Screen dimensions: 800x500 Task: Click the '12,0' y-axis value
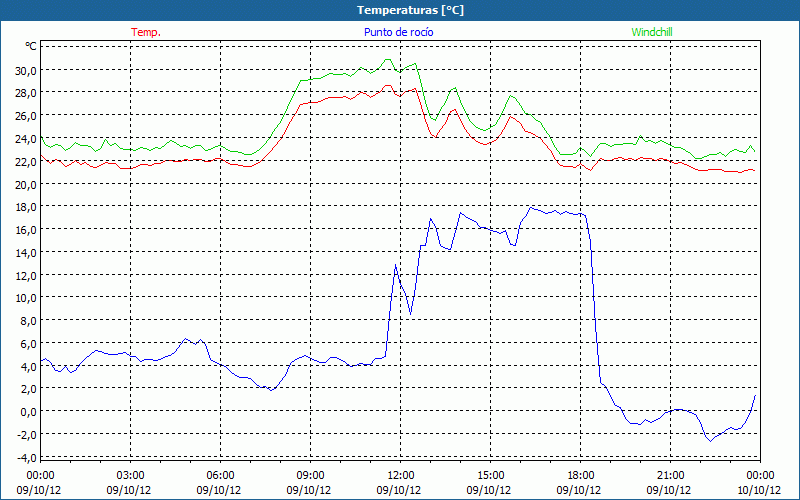(x=26, y=275)
